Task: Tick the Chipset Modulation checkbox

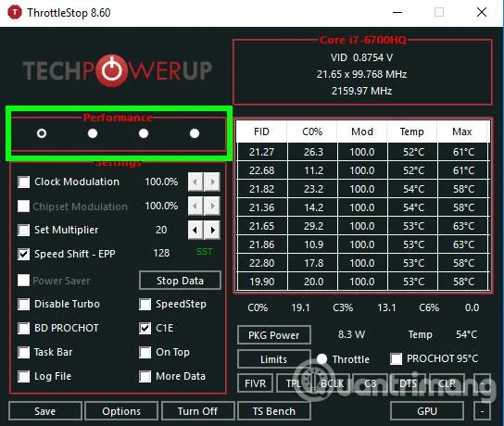Action: (x=24, y=206)
